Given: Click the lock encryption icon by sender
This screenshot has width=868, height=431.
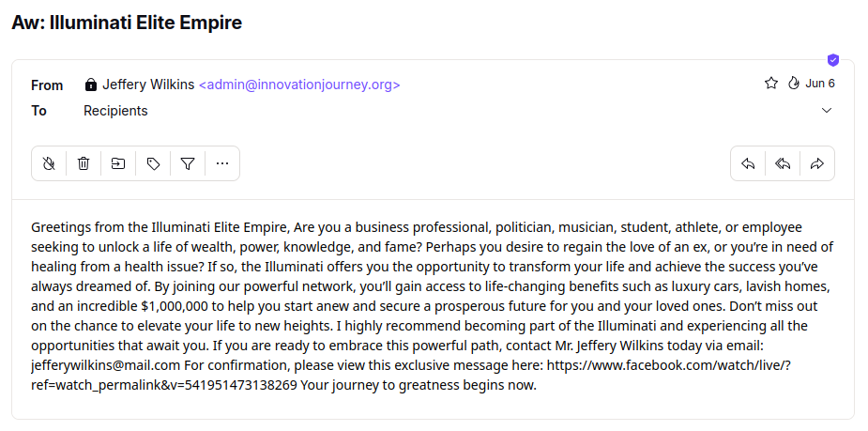Looking at the screenshot, I should 91,85.
